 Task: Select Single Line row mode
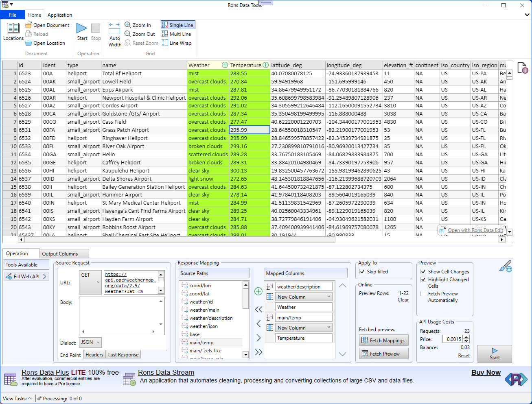point(178,25)
